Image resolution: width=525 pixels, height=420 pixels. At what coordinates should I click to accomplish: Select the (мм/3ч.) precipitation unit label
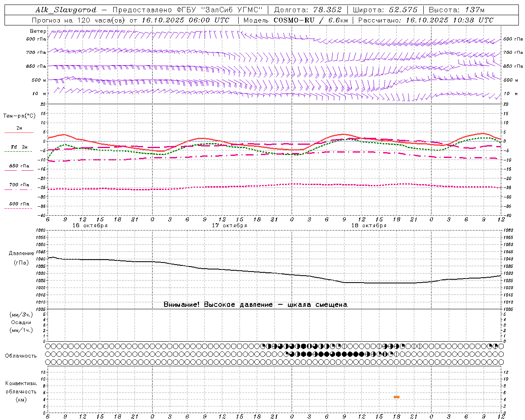21,315
